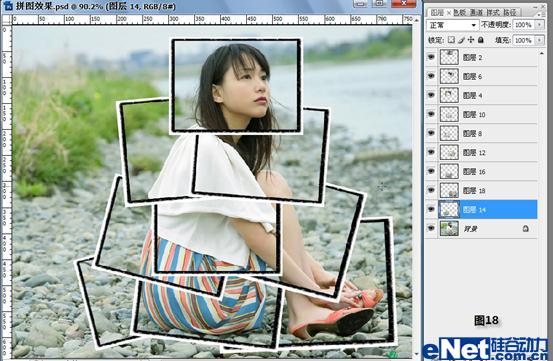Select 图层 18 thumbnail
Image resolution: width=553 pixels, height=361 pixels.
click(449, 190)
